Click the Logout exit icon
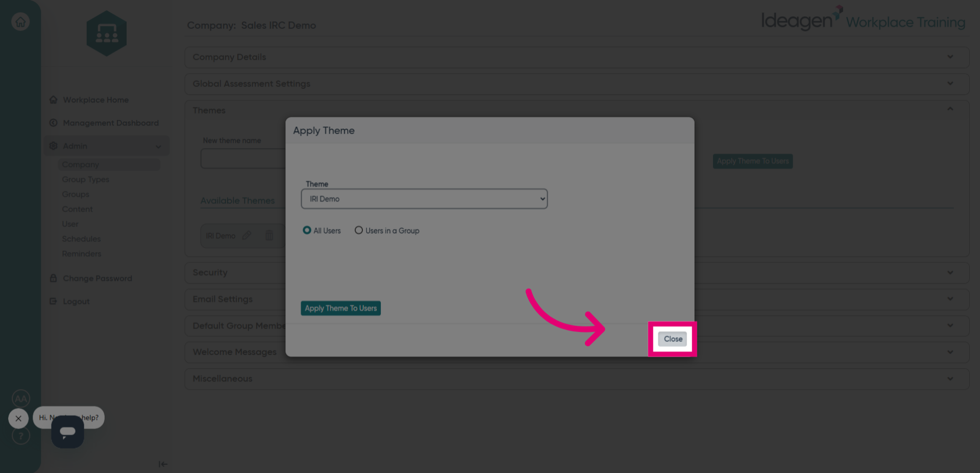Screen dimensions: 980x473 pos(53,301)
